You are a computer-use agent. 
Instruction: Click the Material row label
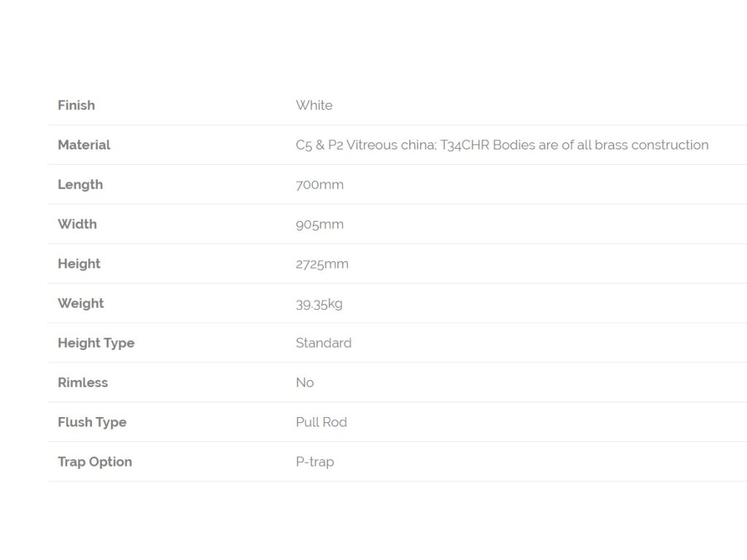click(84, 145)
